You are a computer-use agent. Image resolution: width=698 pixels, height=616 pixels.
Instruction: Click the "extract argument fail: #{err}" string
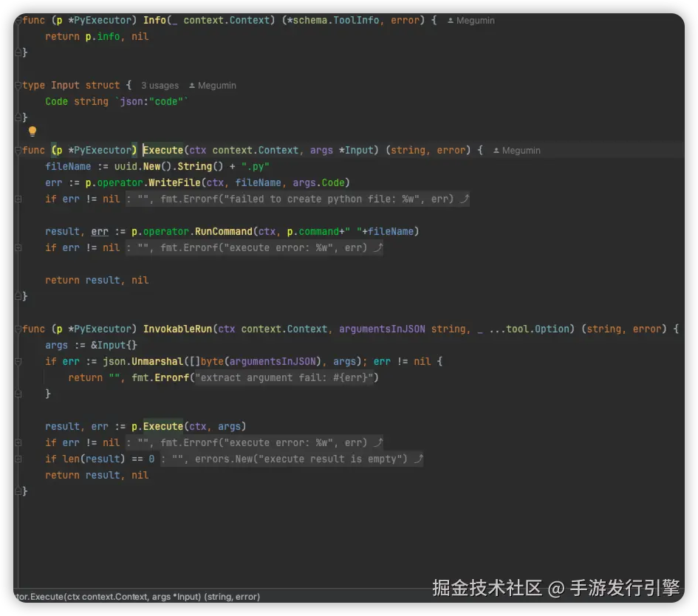[284, 378]
